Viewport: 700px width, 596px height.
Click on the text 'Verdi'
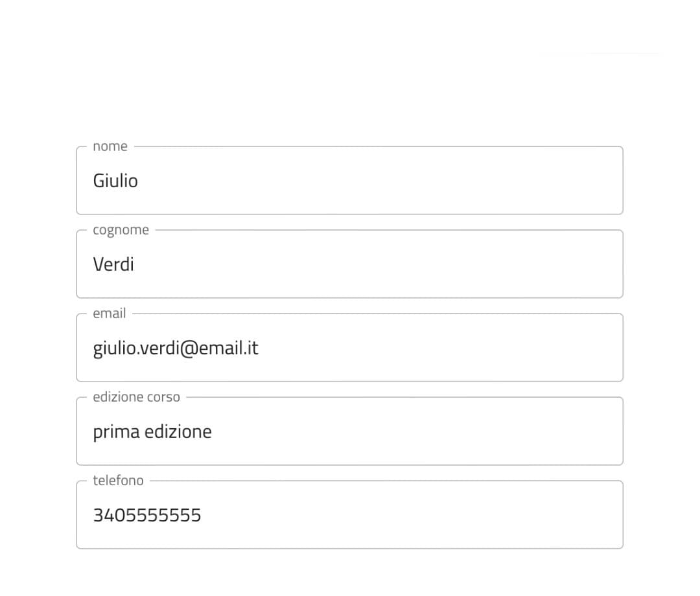point(113,264)
